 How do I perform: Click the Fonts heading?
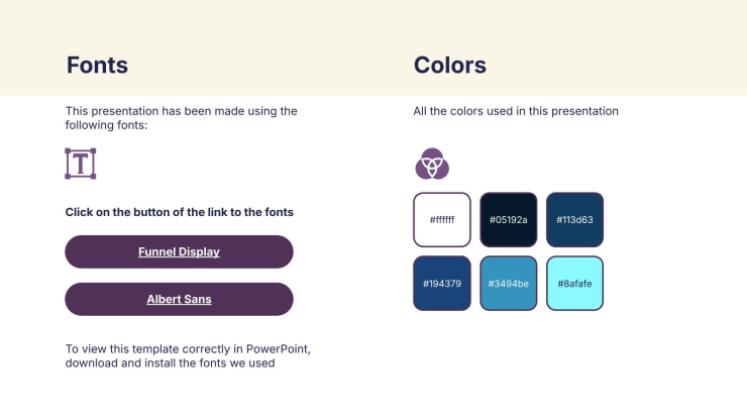[97, 66]
